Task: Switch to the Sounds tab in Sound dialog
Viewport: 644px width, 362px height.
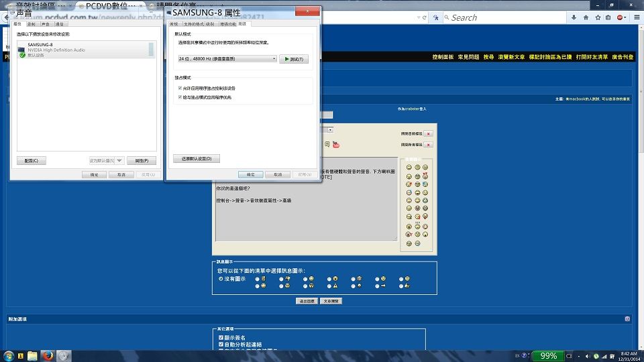Action: pyautogui.click(x=46, y=24)
